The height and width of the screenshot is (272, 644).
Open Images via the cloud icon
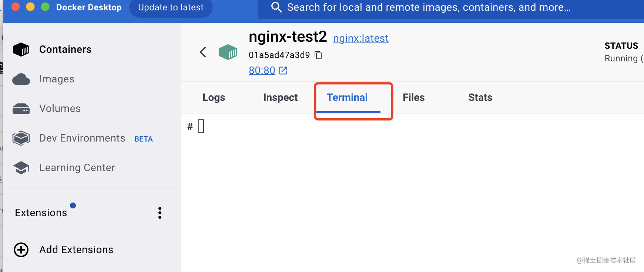click(21, 79)
